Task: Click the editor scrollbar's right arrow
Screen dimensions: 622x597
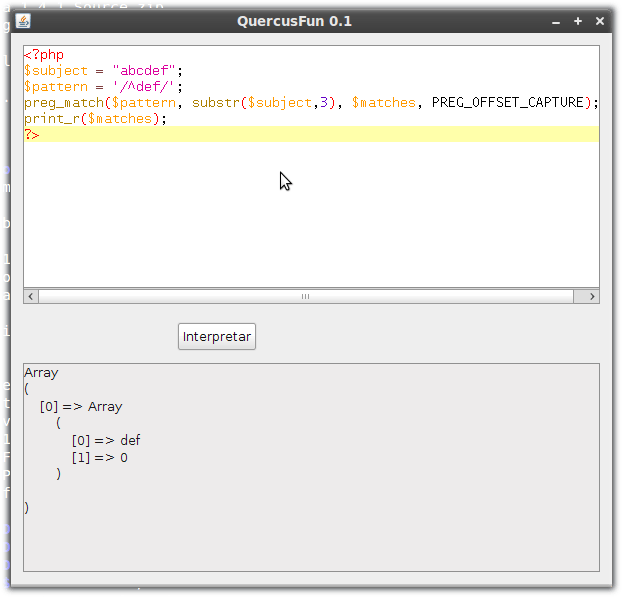Action: point(592,296)
